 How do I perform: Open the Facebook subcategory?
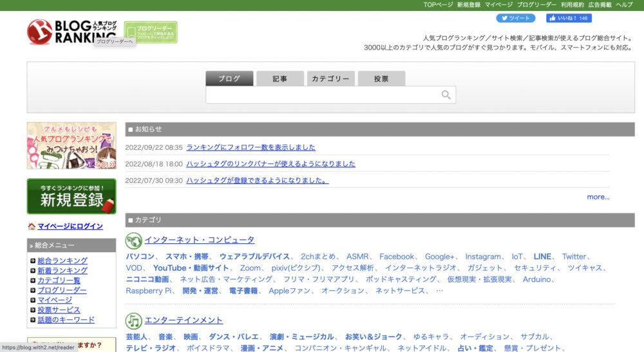coord(397,256)
